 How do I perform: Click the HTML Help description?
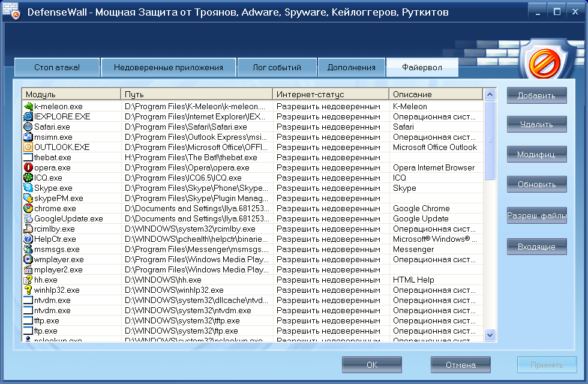(x=413, y=280)
